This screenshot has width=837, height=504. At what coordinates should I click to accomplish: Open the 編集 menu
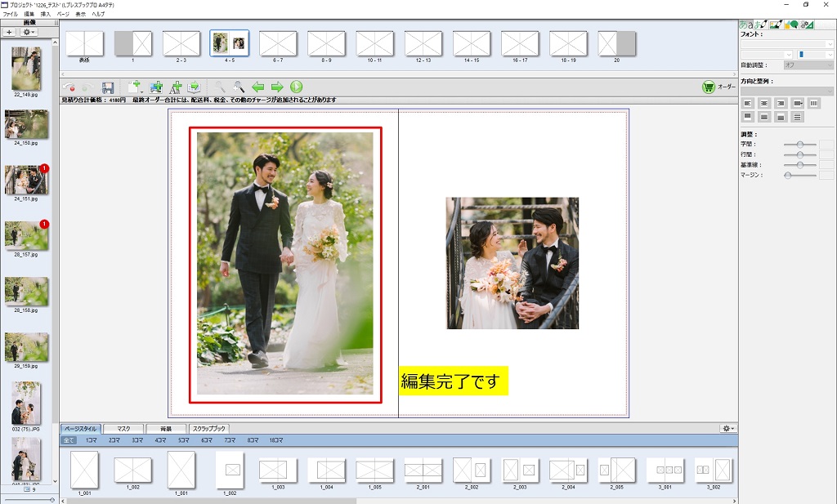[29, 15]
